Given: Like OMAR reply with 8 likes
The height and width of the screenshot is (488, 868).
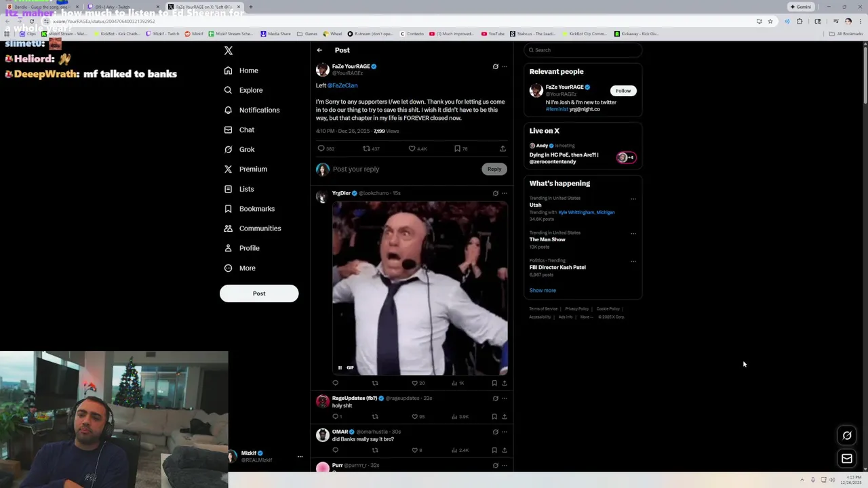Looking at the screenshot, I should coord(417,450).
